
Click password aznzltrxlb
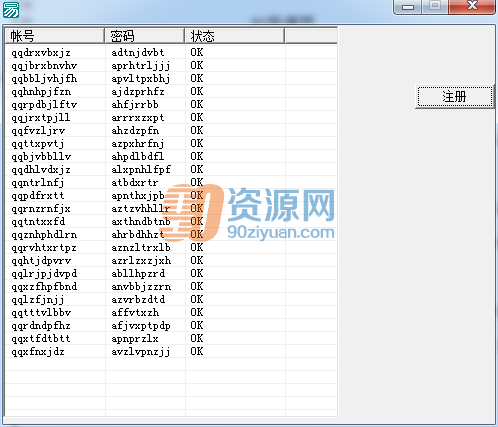pos(141,248)
